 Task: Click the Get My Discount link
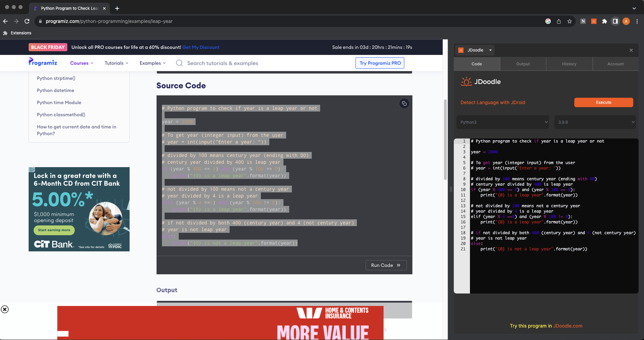(201, 47)
